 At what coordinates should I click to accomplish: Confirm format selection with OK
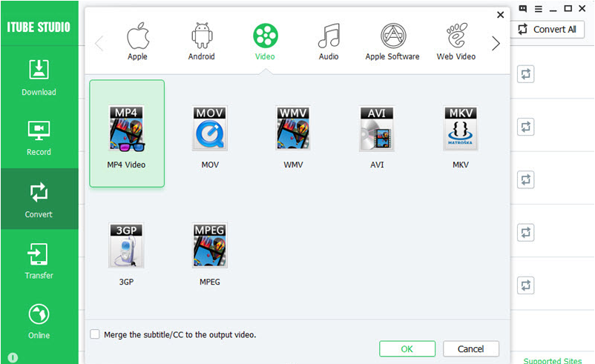tap(407, 348)
